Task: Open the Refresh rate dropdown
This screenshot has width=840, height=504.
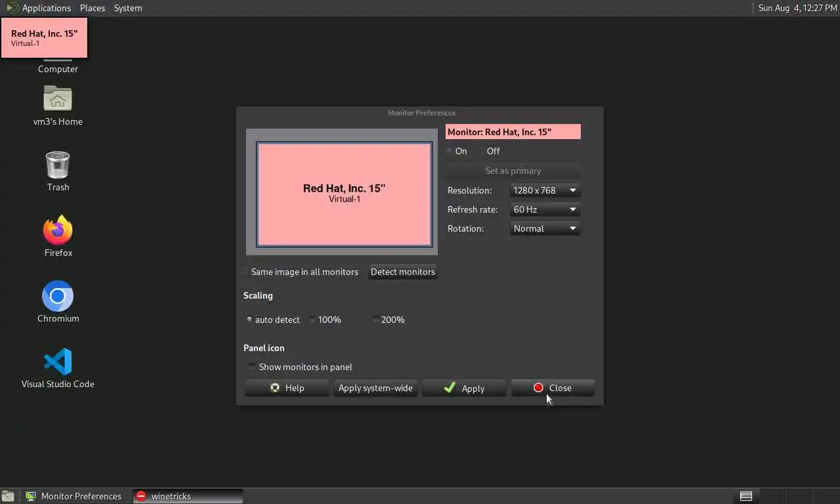Action: [545, 209]
